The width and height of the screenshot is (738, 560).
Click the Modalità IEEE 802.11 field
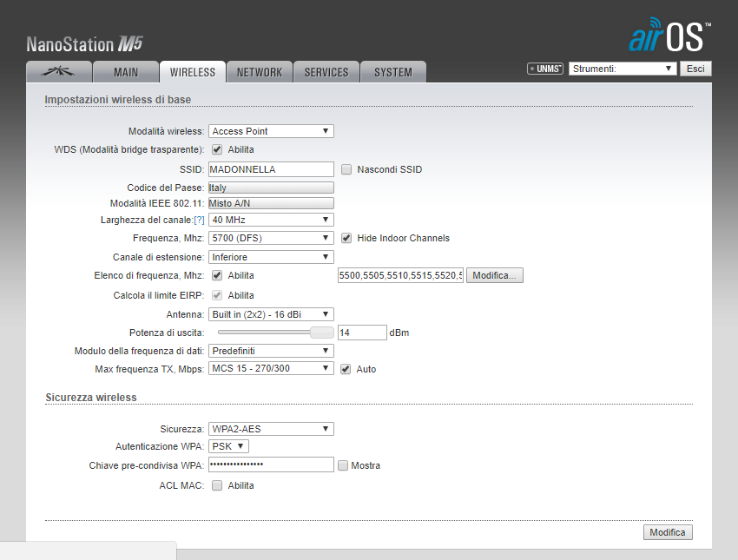point(271,203)
